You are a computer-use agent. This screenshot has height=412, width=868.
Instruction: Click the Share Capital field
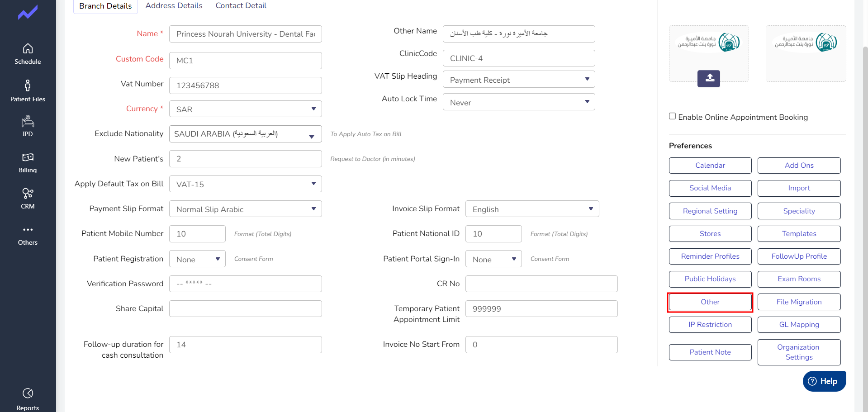(x=246, y=309)
